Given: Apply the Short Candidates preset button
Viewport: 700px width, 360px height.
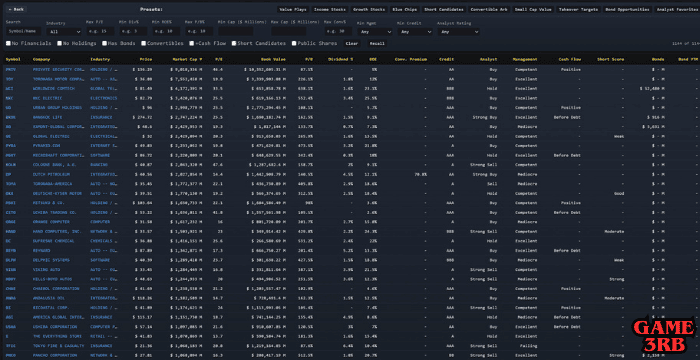Looking at the screenshot, I should pos(444,9).
